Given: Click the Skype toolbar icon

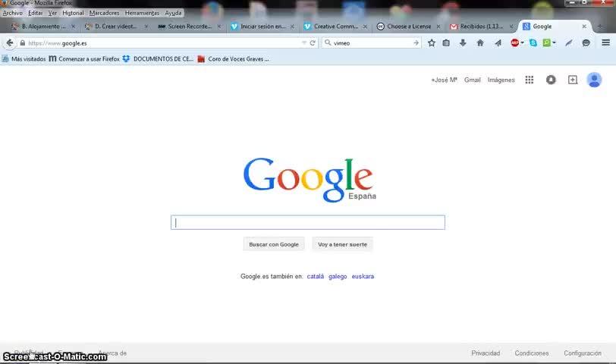Looking at the screenshot, I should (533, 42).
